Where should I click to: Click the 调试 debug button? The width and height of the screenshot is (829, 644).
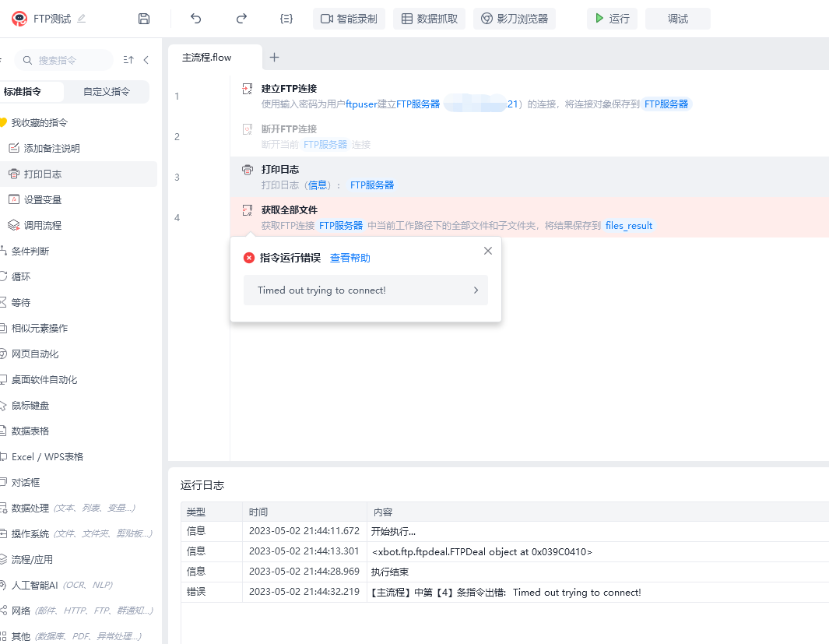[678, 19]
